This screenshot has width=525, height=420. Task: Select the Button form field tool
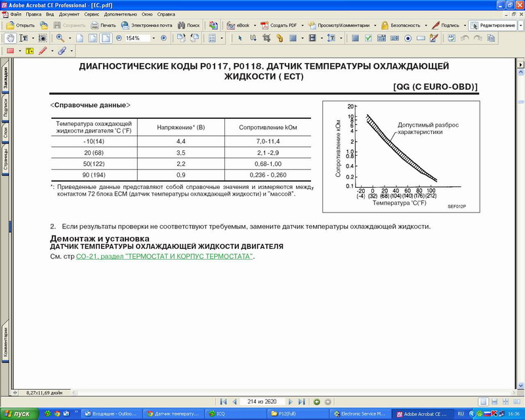tap(355, 38)
